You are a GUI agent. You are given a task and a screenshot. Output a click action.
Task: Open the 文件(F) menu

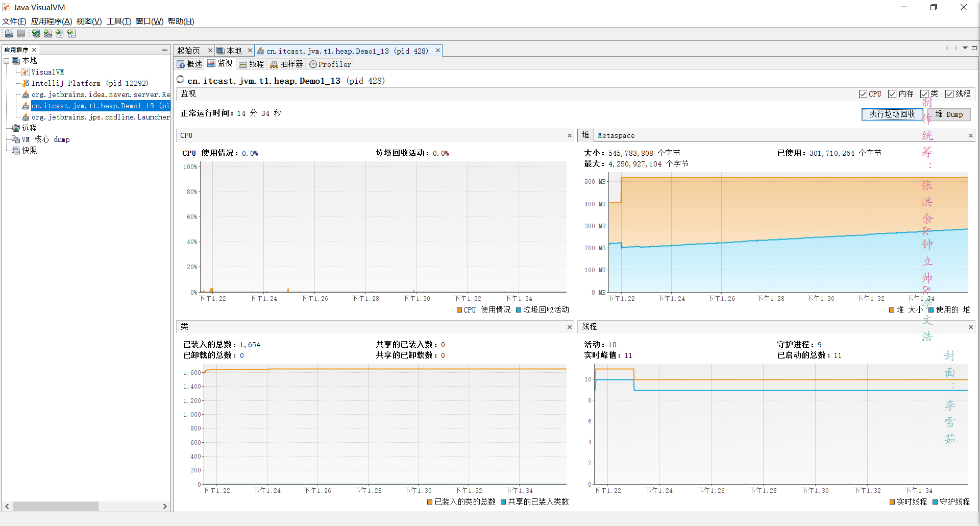[14, 21]
